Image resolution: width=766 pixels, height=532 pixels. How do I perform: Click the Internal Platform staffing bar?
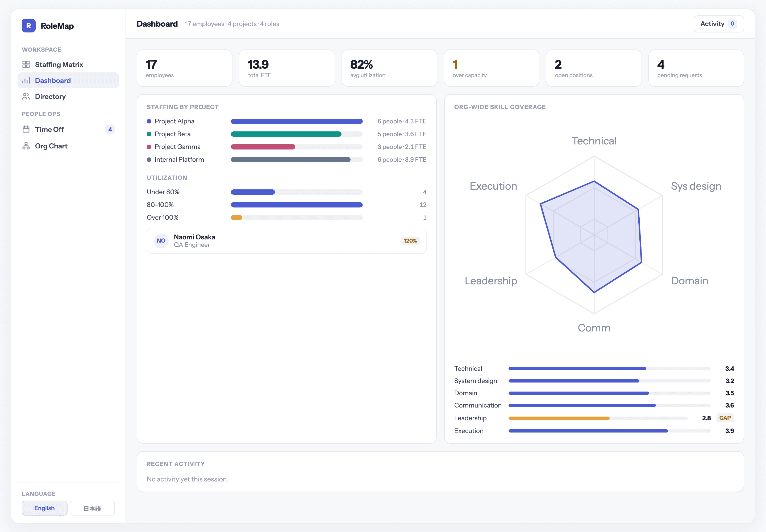pos(297,160)
